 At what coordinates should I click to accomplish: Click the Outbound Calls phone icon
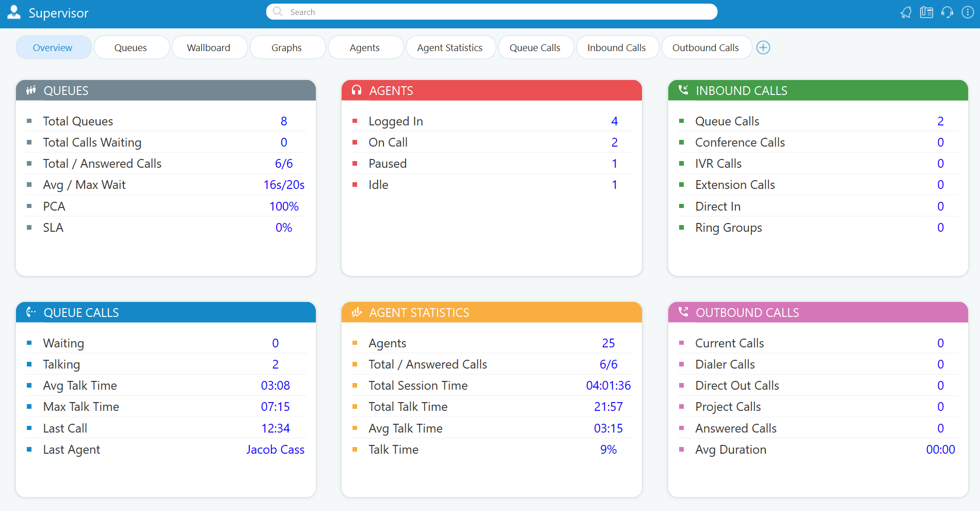(683, 312)
